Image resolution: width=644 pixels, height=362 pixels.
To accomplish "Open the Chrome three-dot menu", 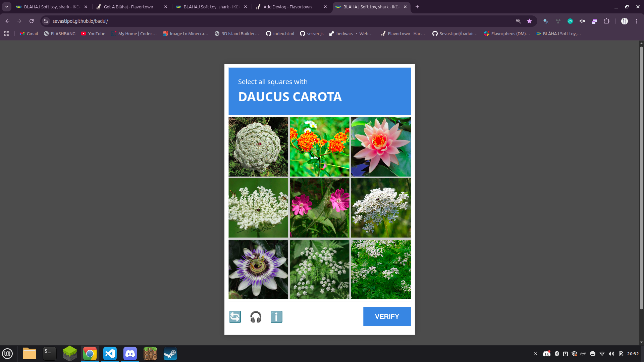I will pos(637,21).
